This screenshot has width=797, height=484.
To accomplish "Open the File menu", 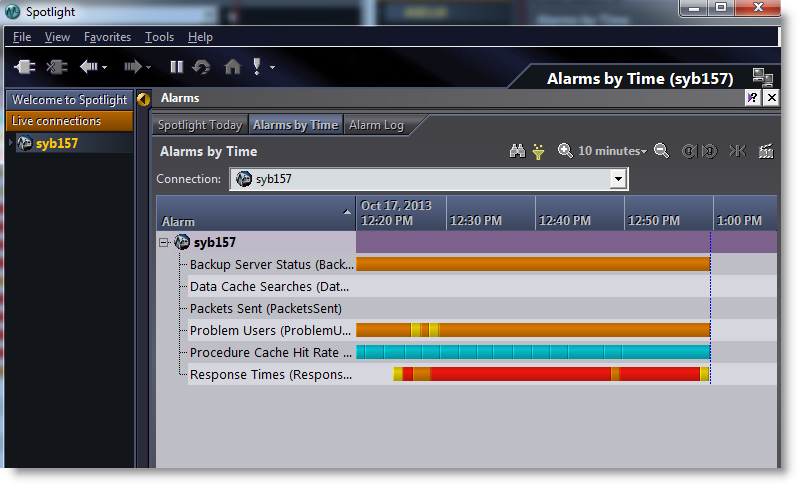I will pos(22,37).
